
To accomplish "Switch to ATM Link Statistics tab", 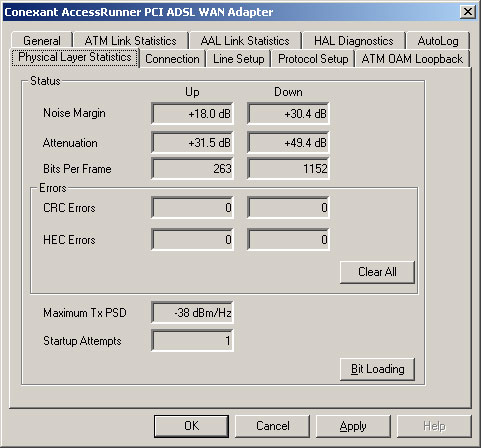I will coord(130,40).
